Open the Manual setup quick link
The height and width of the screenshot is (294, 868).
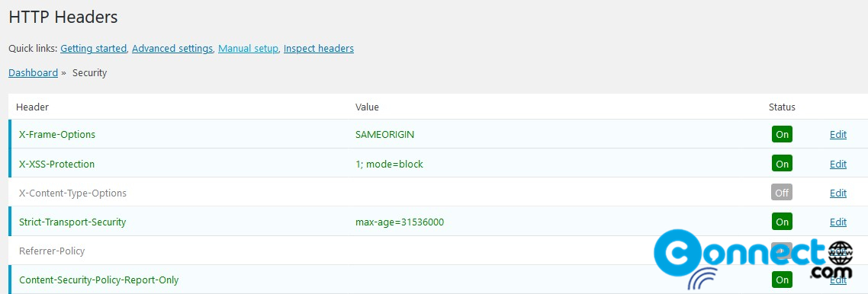pos(248,49)
